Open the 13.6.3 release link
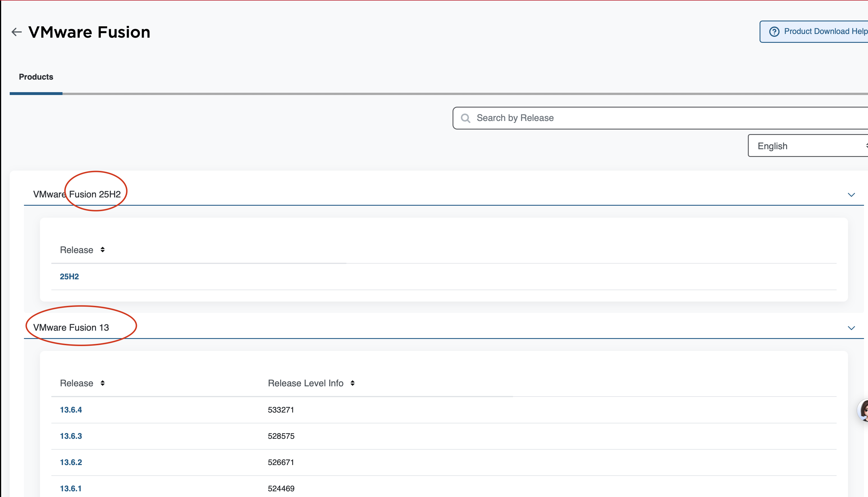This screenshot has height=497, width=868. click(71, 436)
